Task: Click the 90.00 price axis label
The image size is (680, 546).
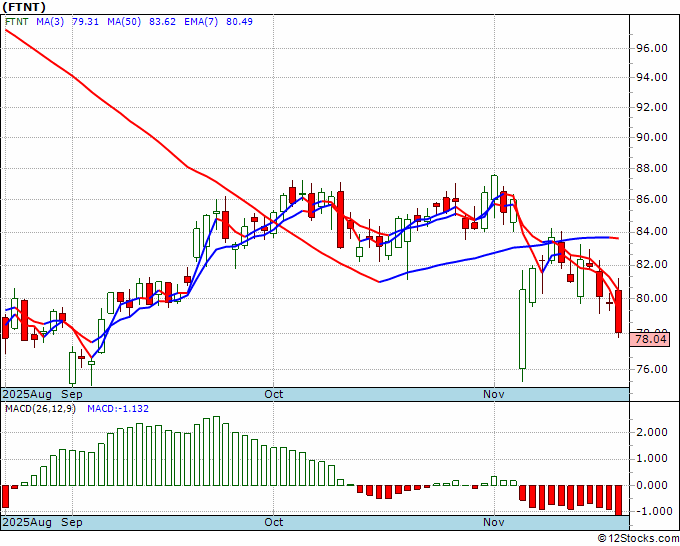Action: [652, 137]
